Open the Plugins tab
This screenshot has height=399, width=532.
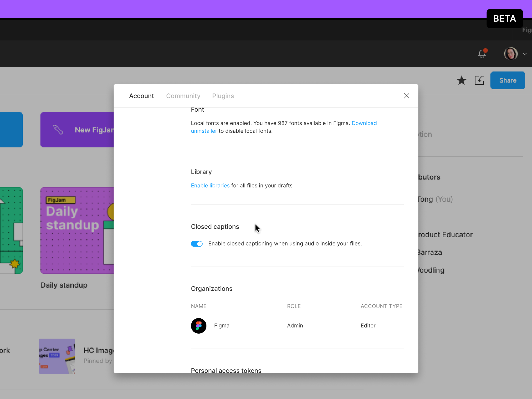(223, 96)
